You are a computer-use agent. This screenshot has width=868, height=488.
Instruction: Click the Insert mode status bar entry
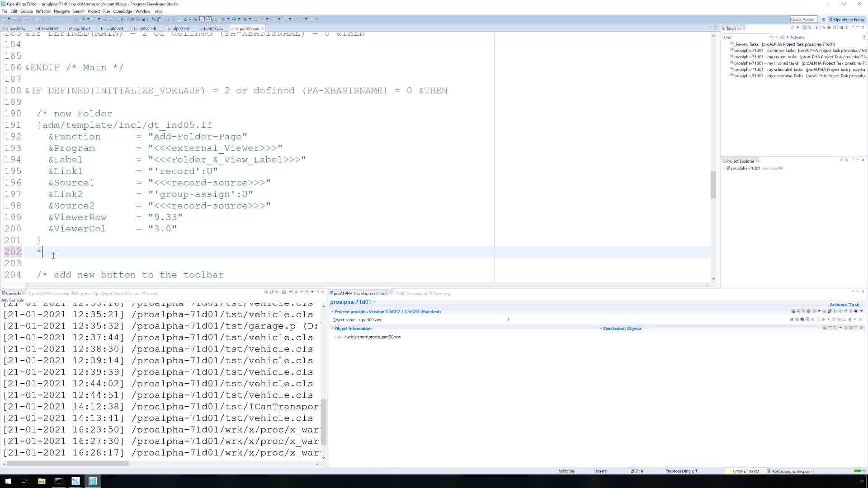click(x=601, y=471)
